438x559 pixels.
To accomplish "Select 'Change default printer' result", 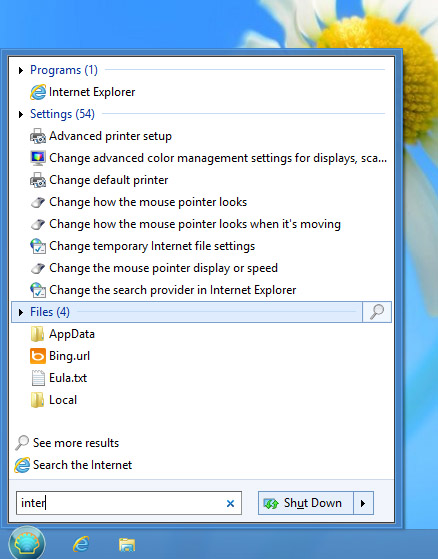I will point(109,180).
